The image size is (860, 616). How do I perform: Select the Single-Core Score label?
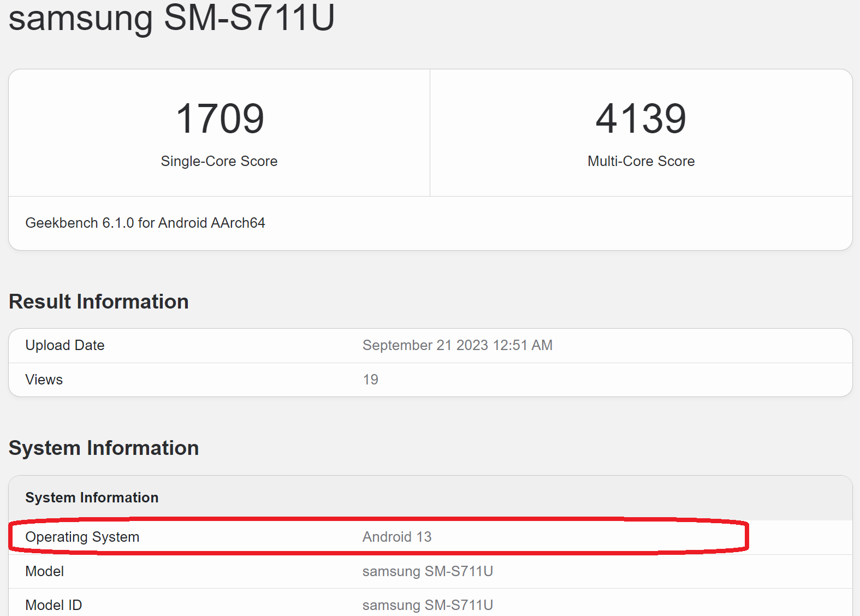click(x=219, y=161)
